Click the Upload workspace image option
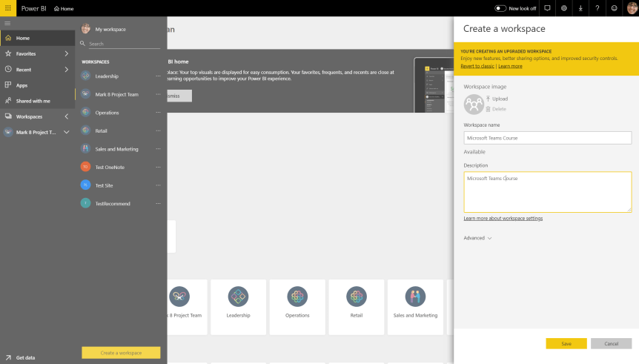This screenshot has width=639, height=364. point(499,99)
